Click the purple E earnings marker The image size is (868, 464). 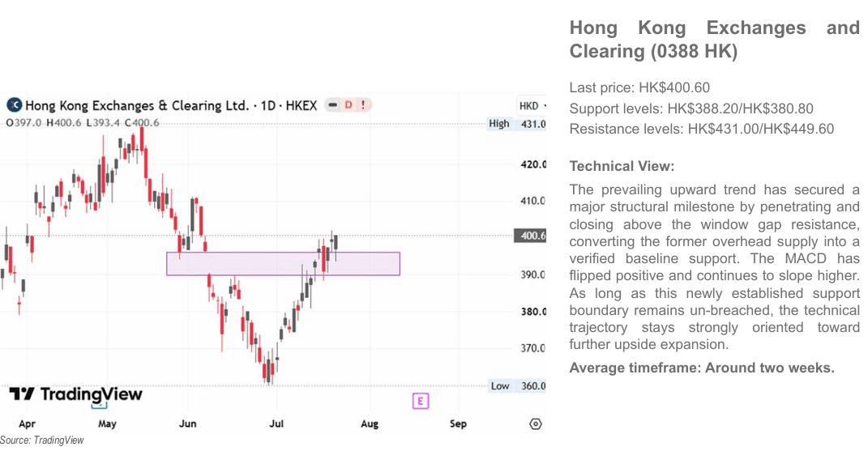click(421, 401)
